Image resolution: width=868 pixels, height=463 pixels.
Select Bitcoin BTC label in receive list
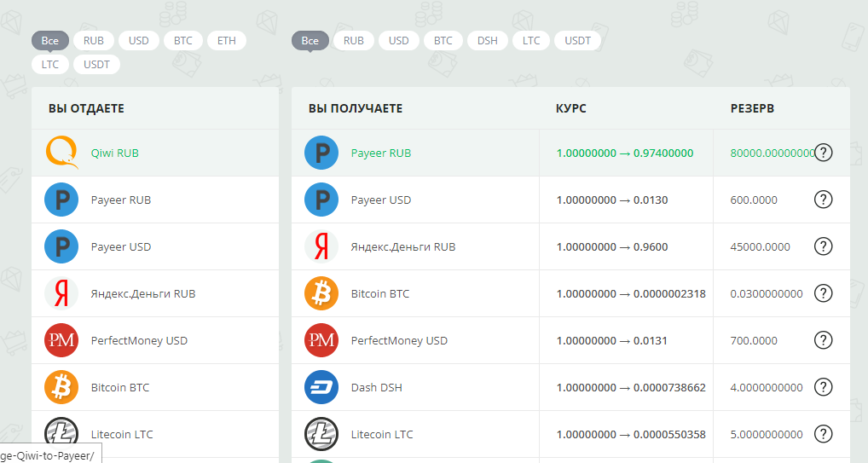[380, 293]
